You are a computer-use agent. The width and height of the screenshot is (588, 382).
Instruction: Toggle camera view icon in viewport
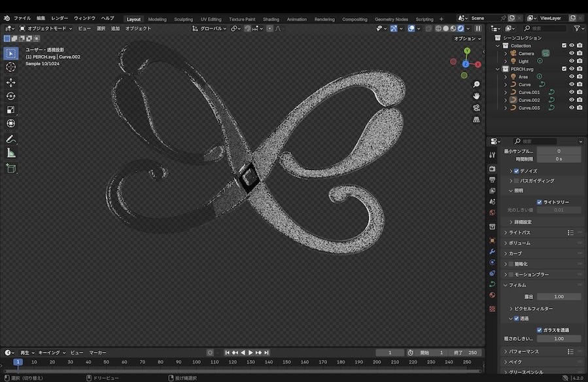(x=476, y=108)
